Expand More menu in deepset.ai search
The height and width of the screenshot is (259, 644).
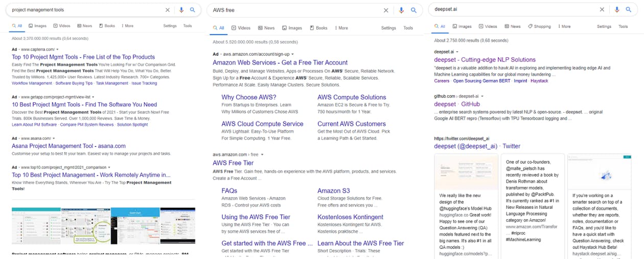(x=565, y=26)
